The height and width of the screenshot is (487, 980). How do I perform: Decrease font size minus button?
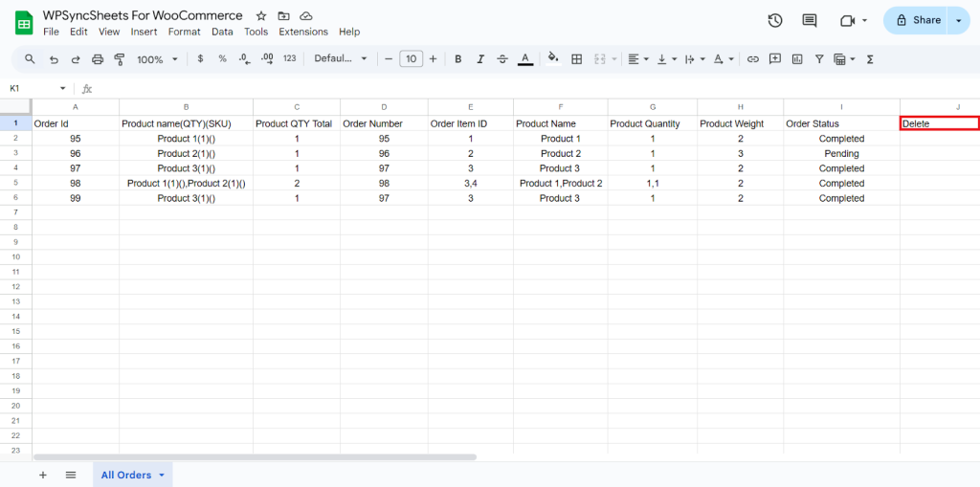(x=389, y=58)
